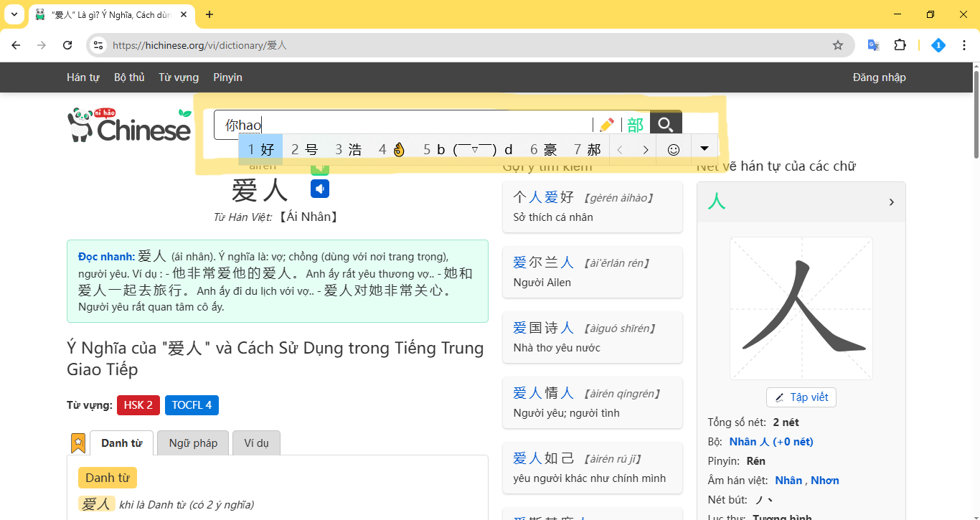Click browser forward arrow
Screen dimensions: 980x520
coord(42,45)
